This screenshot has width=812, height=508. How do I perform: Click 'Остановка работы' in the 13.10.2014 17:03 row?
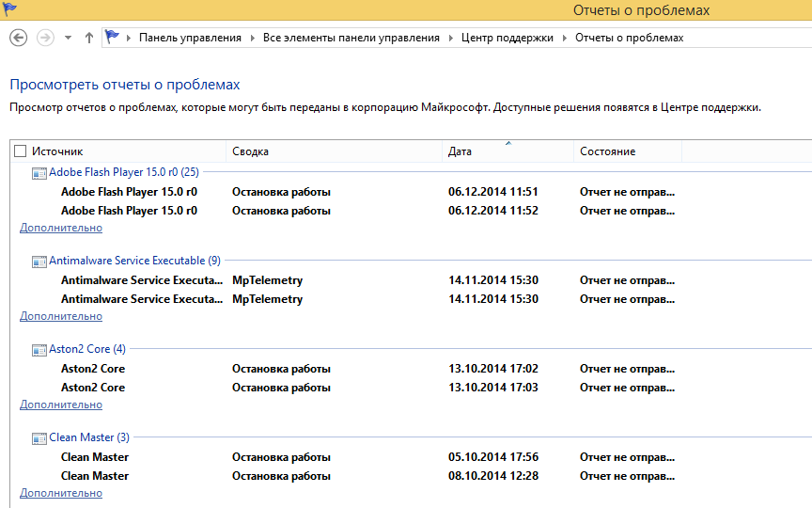281,388
